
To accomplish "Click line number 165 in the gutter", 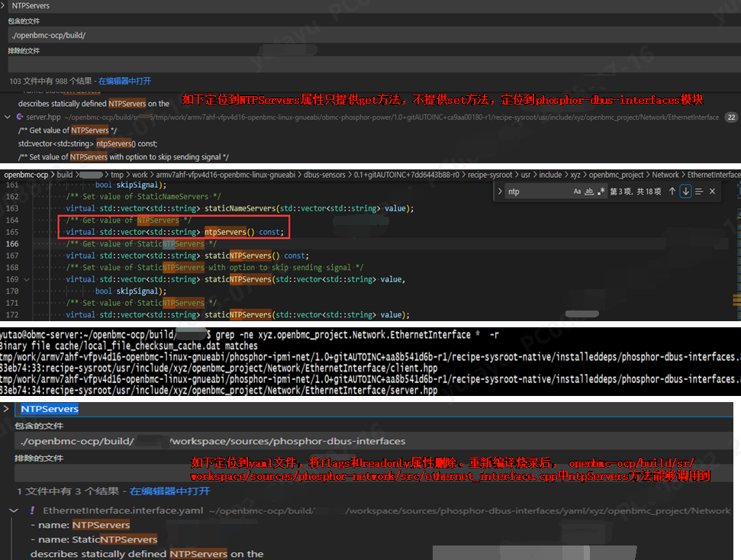I will [12, 232].
